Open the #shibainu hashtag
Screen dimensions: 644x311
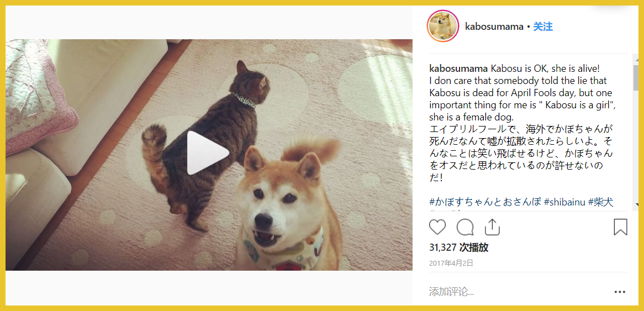click(x=564, y=202)
